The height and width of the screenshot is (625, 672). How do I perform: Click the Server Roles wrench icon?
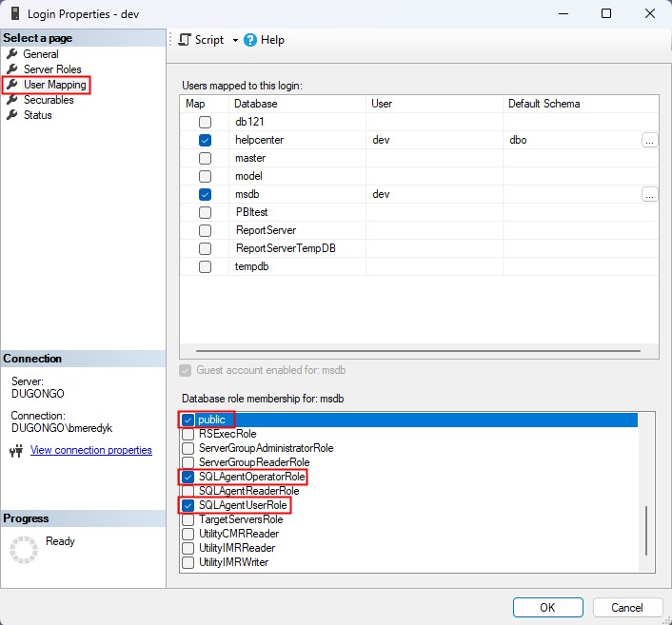click(12, 68)
